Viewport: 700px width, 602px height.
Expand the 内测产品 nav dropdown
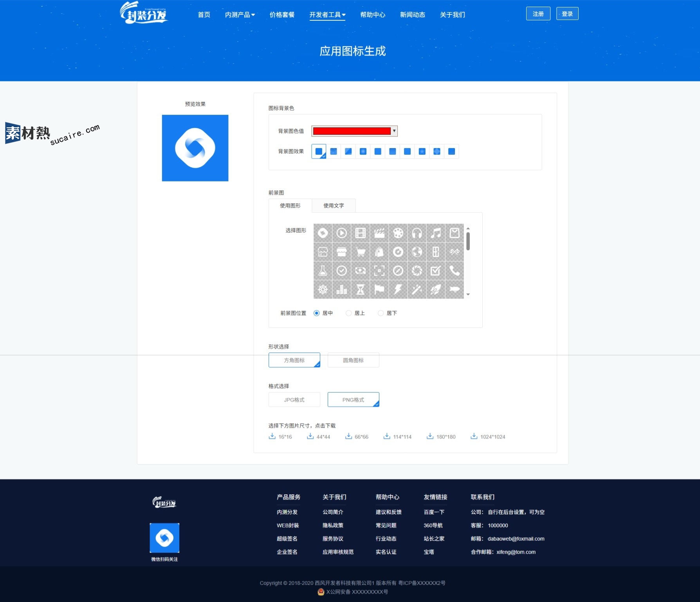[x=240, y=15]
